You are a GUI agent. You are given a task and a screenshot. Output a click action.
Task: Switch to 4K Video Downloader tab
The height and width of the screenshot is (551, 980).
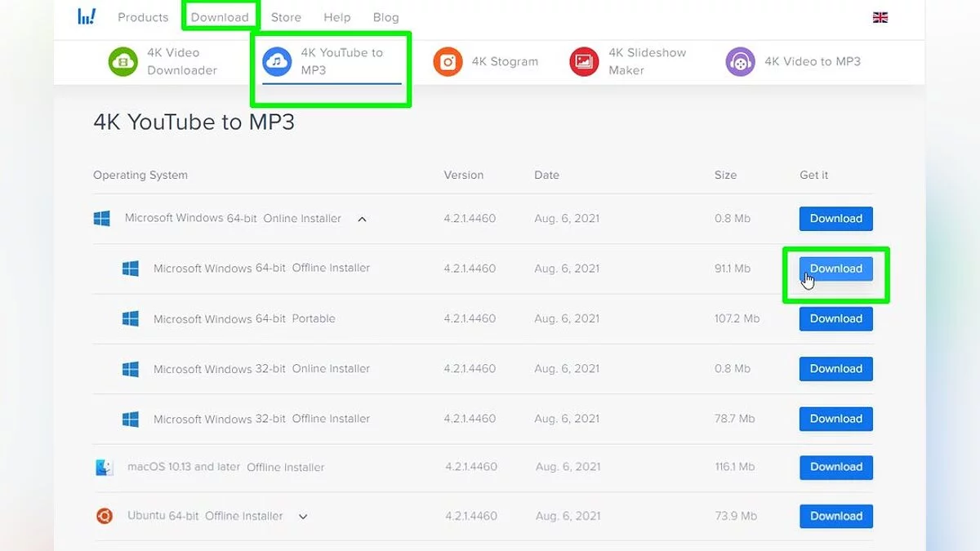click(163, 61)
